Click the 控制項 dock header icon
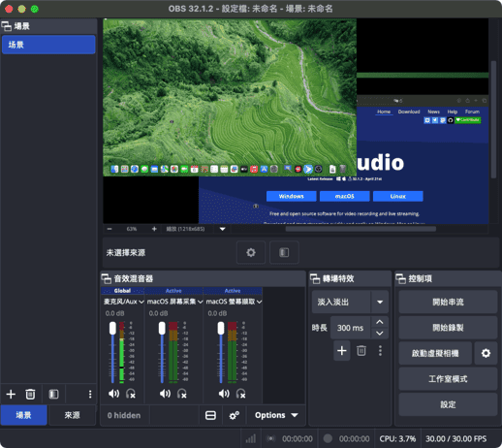 (401, 278)
